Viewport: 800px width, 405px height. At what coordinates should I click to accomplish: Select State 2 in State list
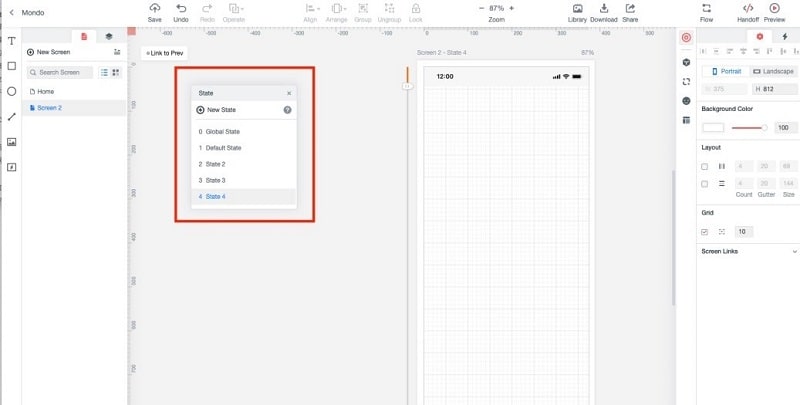click(x=243, y=164)
